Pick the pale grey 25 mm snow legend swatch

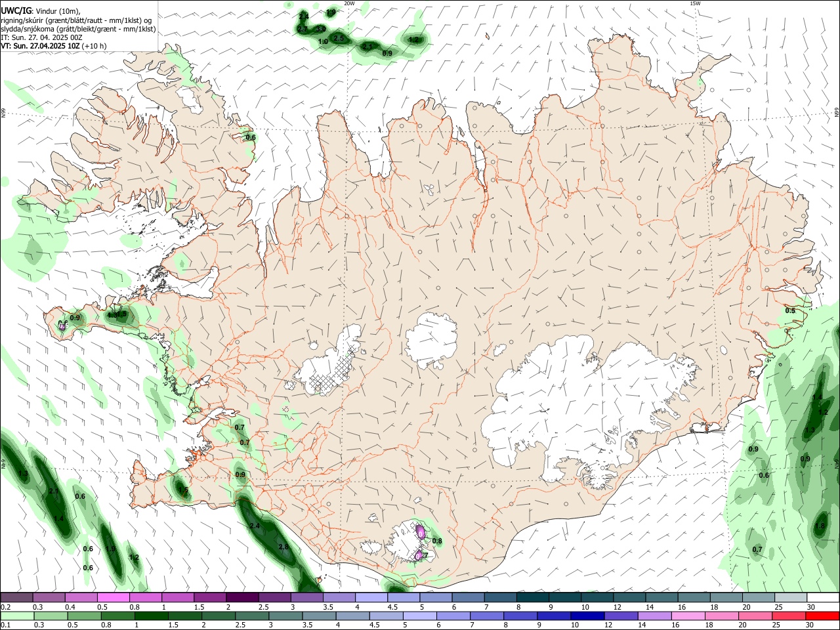(791, 598)
